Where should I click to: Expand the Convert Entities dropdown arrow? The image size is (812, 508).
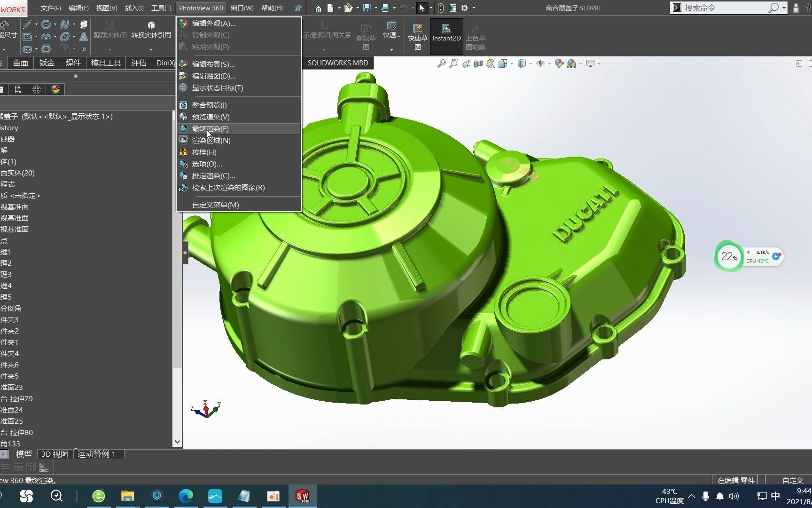[151, 49]
